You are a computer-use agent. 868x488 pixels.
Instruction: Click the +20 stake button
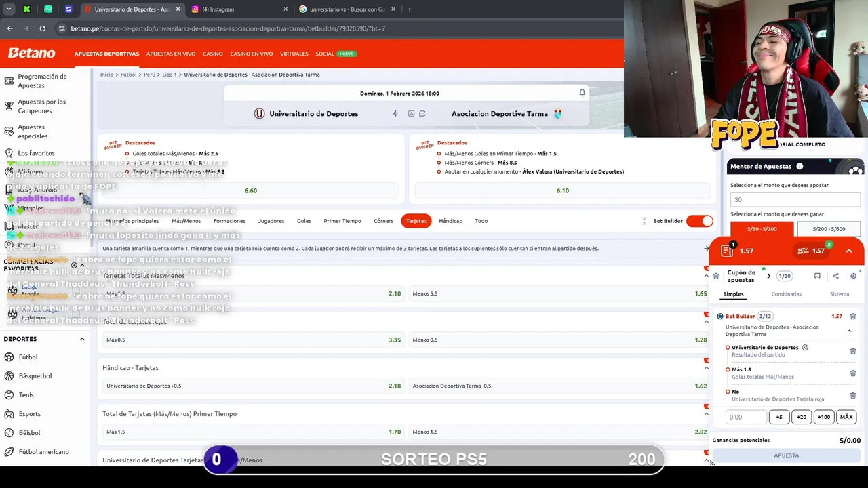tap(802, 417)
